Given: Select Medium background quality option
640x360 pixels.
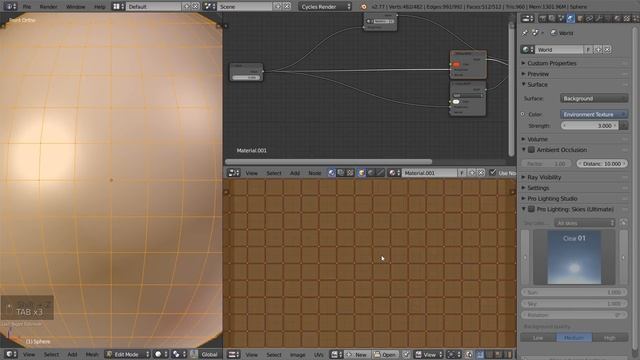Looking at the screenshot, I should 574,338.
